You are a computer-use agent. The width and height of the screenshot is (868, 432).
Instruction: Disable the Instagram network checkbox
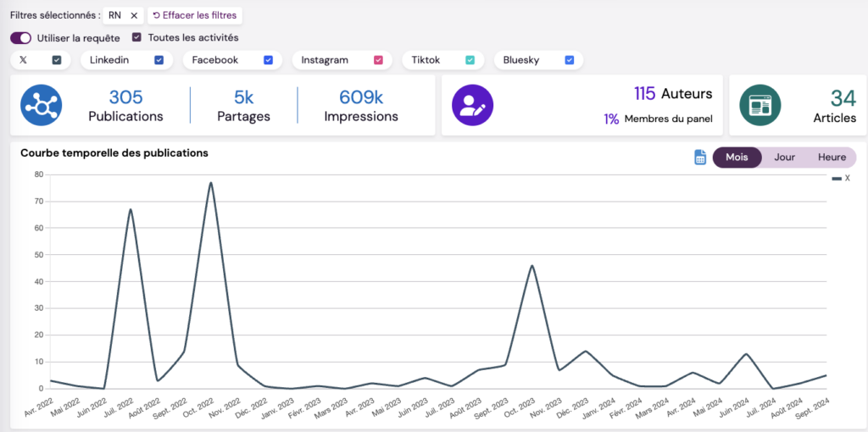coord(378,60)
